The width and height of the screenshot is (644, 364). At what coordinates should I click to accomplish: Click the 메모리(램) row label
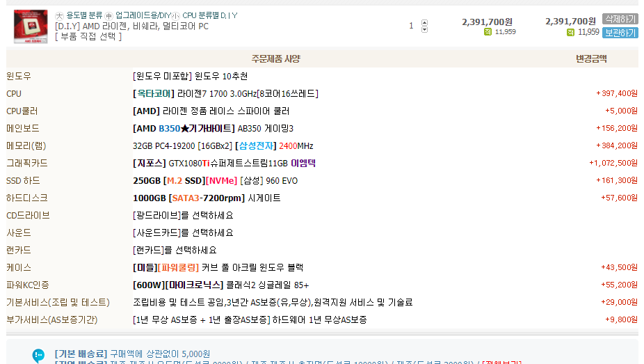point(26,146)
